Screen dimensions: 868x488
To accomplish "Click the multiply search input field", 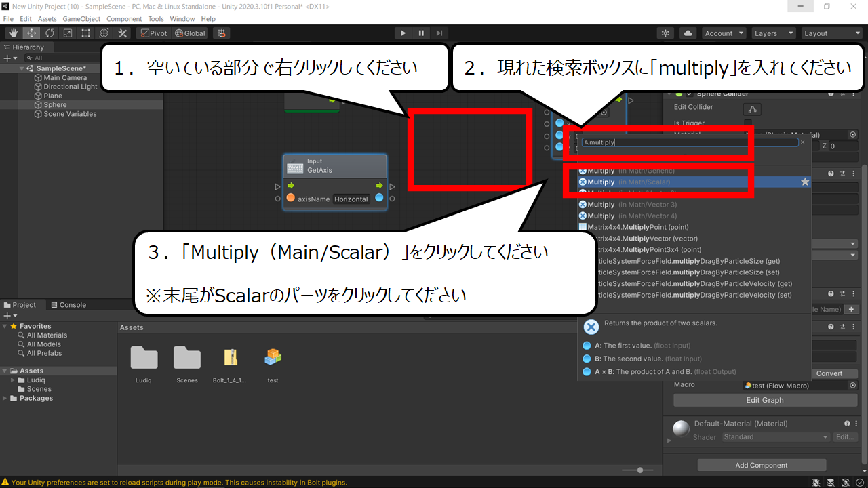I will click(x=689, y=142).
